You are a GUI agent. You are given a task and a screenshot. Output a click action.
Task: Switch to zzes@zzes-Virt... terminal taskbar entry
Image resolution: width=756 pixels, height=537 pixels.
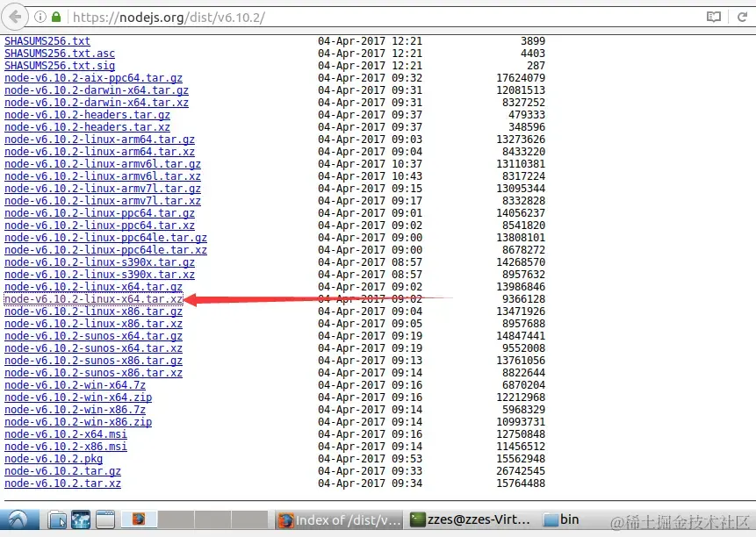(470, 519)
